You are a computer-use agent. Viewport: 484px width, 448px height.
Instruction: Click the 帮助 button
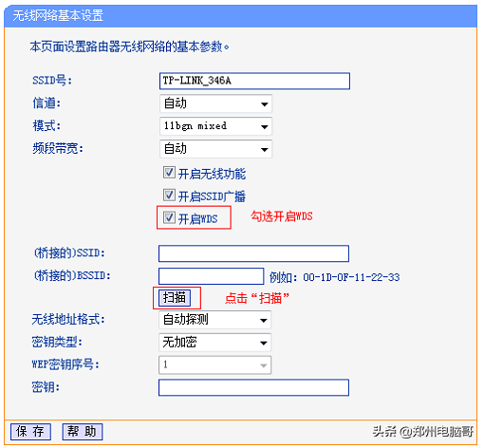pos(83,432)
